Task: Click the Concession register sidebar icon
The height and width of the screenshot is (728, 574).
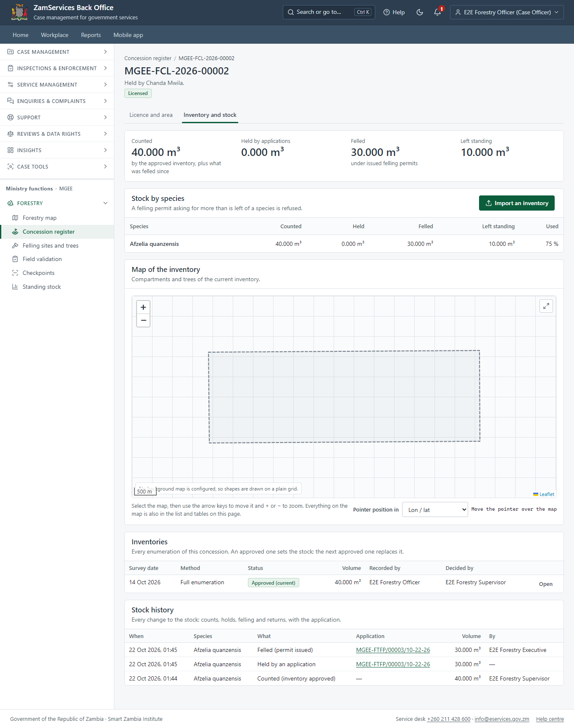Action: (x=15, y=232)
